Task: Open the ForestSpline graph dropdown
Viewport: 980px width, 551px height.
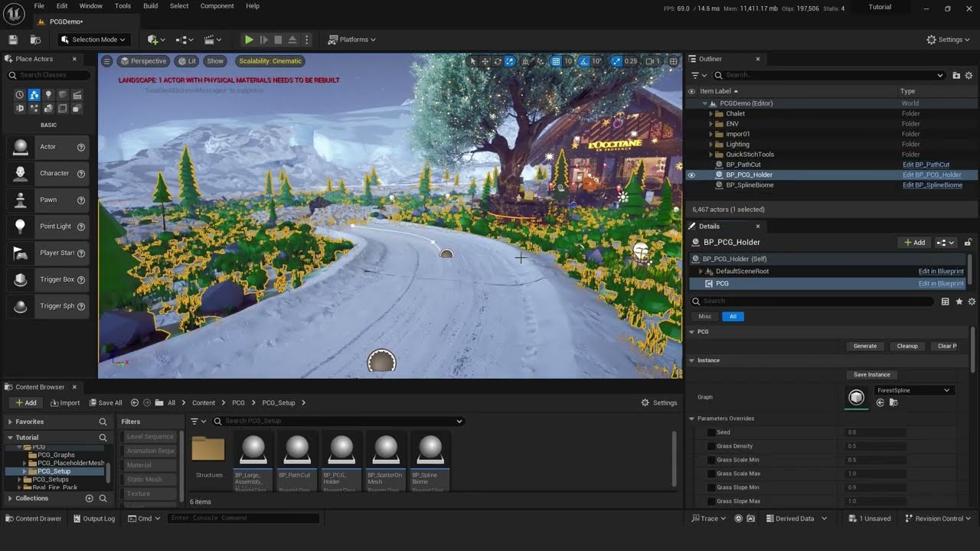Action: [914, 390]
